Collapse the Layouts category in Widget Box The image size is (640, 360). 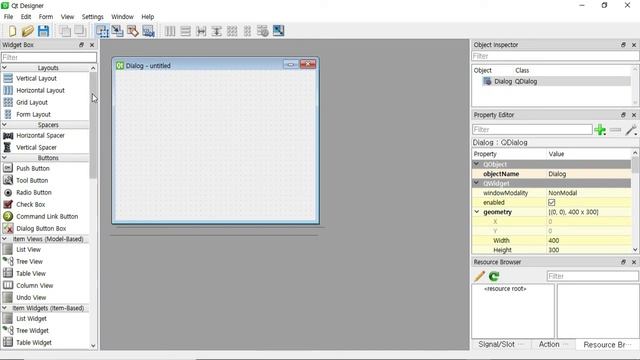click(5, 68)
